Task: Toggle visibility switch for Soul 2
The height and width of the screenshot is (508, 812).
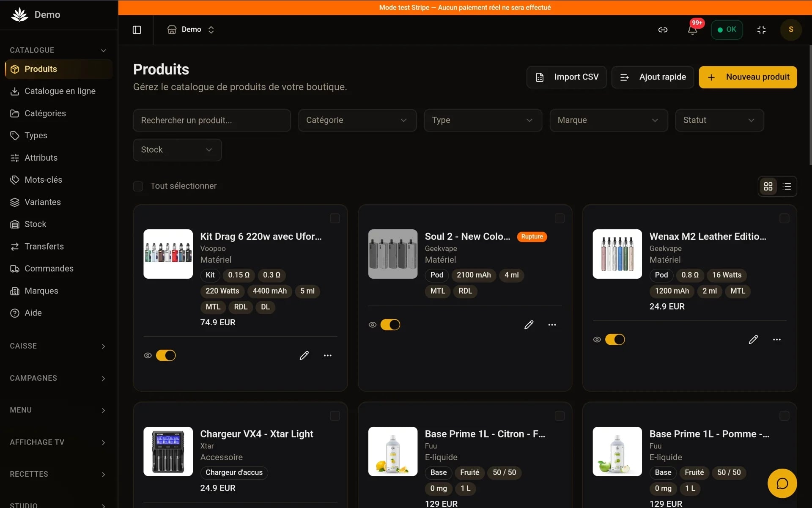Action: tap(390, 324)
